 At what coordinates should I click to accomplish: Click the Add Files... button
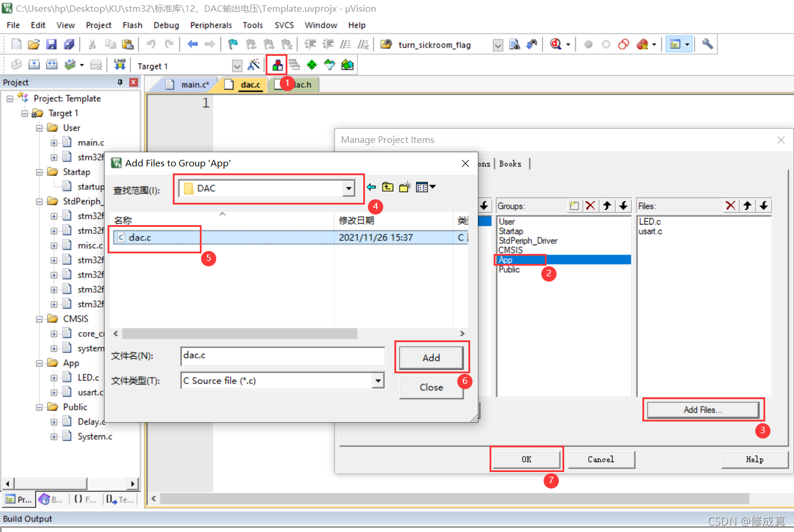pos(703,410)
